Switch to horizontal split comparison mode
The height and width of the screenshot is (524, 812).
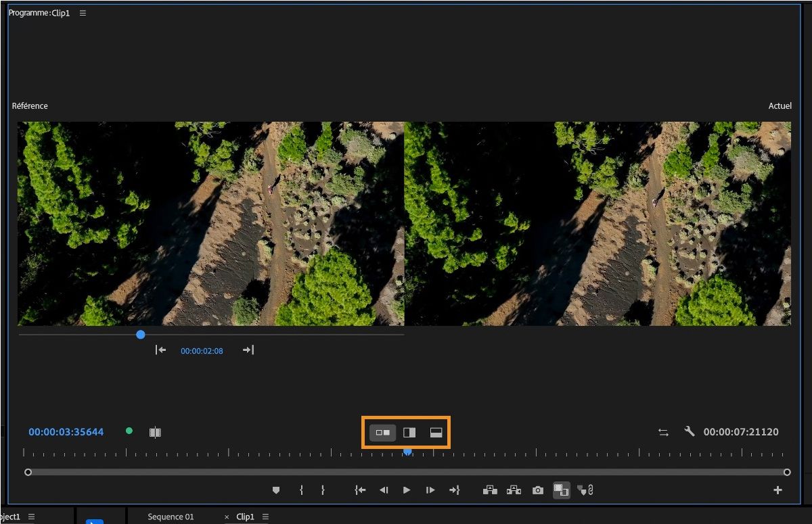pos(436,432)
